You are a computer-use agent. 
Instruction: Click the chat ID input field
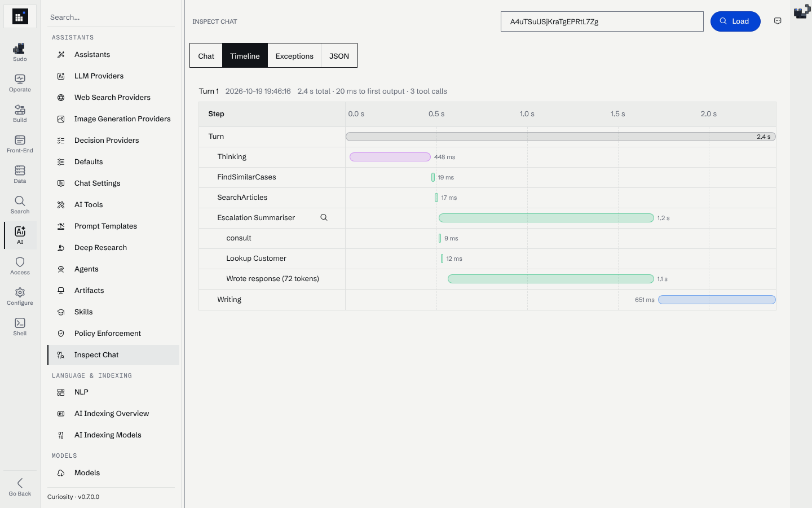[x=602, y=21]
